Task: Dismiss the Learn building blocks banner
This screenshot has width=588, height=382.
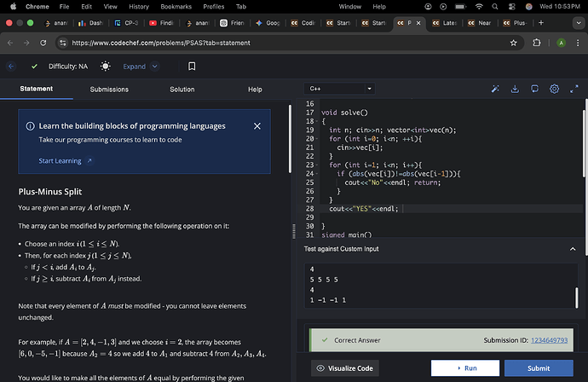Action: (x=257, y=126)
